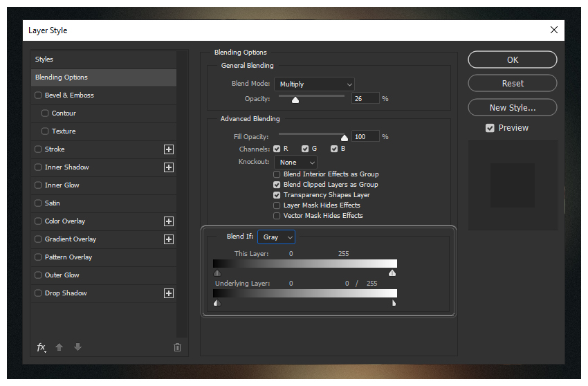Image resolution: width=588 pixels, height=386 pixels.
Task: Enable the Inner Glow checkbox
Action: tap(38, 185)
